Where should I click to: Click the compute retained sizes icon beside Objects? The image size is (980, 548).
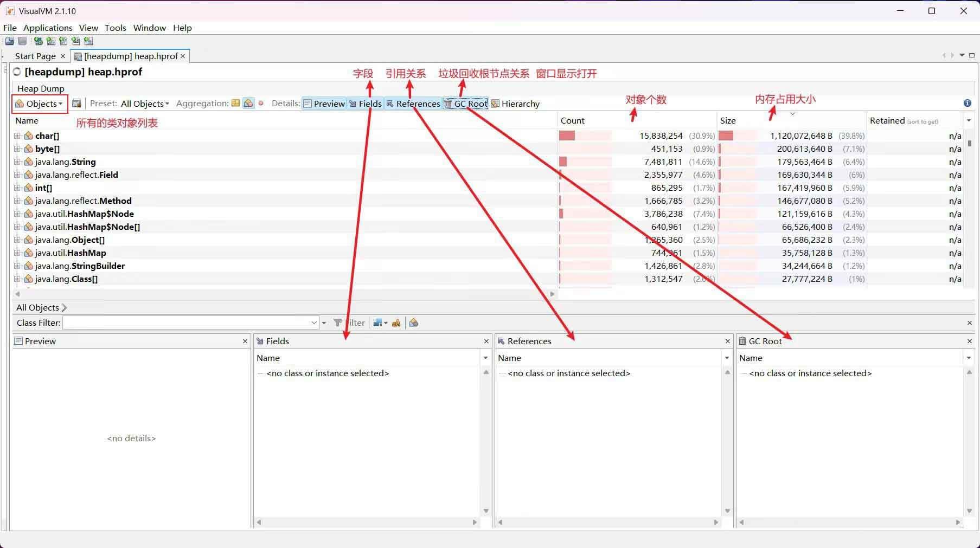click(76, 104)
